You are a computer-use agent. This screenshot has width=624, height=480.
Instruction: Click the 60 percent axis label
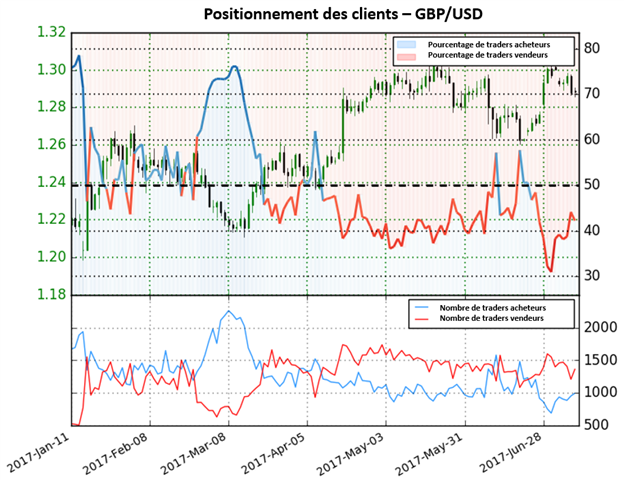[x=592, y=139]
